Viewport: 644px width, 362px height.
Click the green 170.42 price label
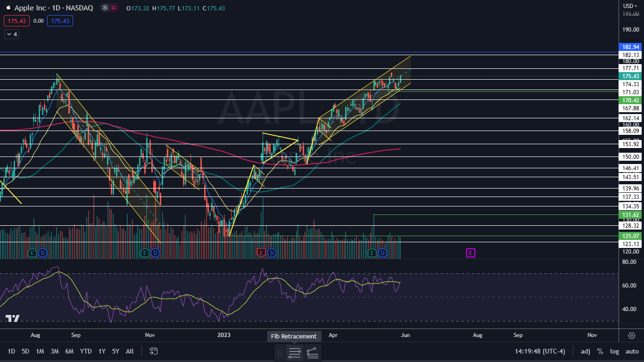(x=631, y=100)
